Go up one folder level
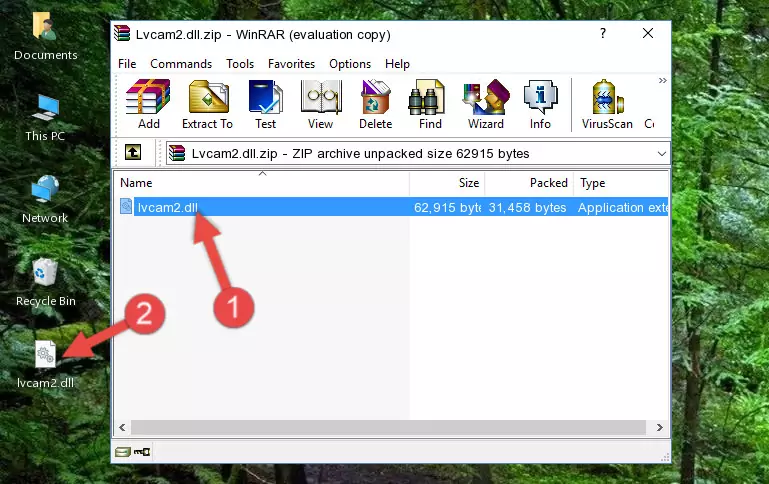The height and width of the screenshot is (484, 769). point(133,153)
